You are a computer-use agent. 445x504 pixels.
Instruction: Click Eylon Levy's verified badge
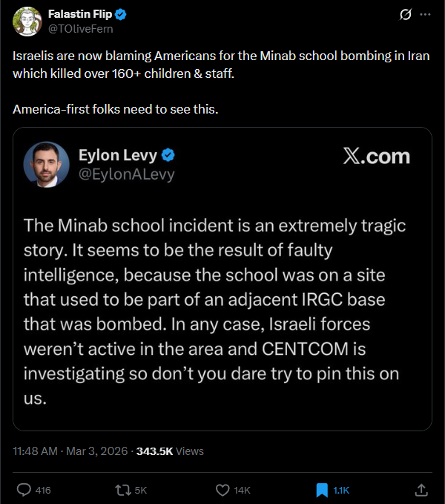point(168,155)
